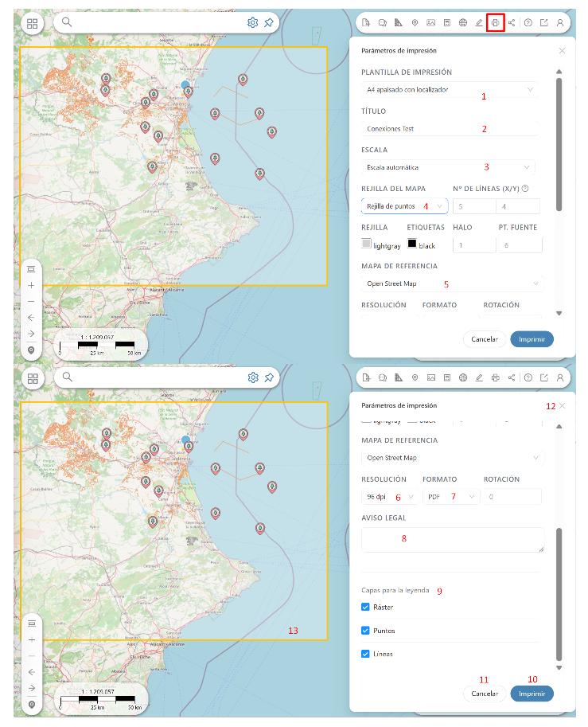The image size is (588, 727).
Task: Click the scroll down arrow in the upper panel
Action: (559, 314)
